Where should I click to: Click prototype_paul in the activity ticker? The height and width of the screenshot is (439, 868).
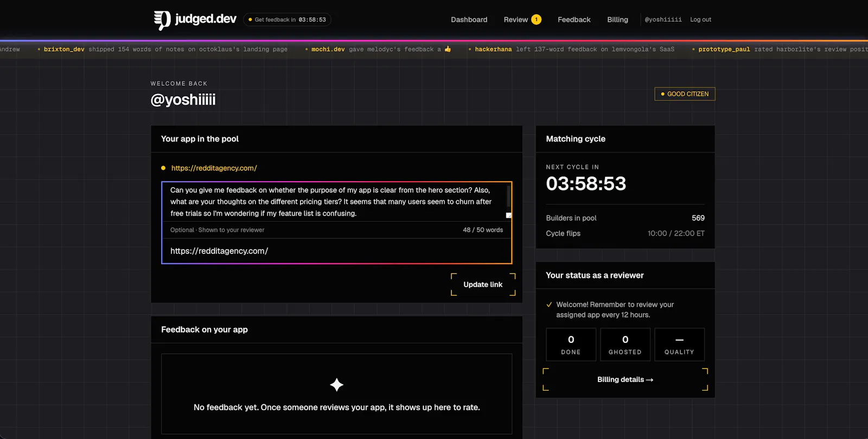[724, 49]
